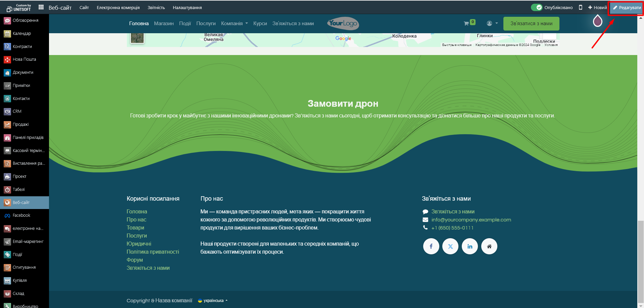Click the shopping cart icon

(x=466, y=23)
